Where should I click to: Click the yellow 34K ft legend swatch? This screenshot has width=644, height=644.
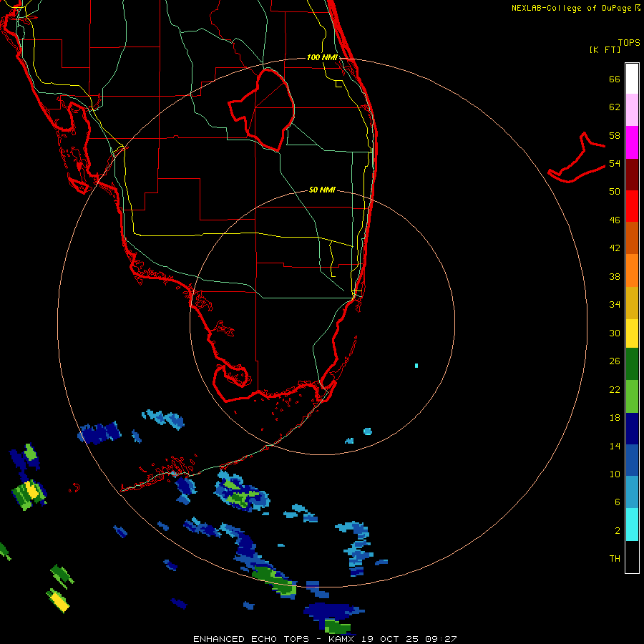[x=632, y=333]
